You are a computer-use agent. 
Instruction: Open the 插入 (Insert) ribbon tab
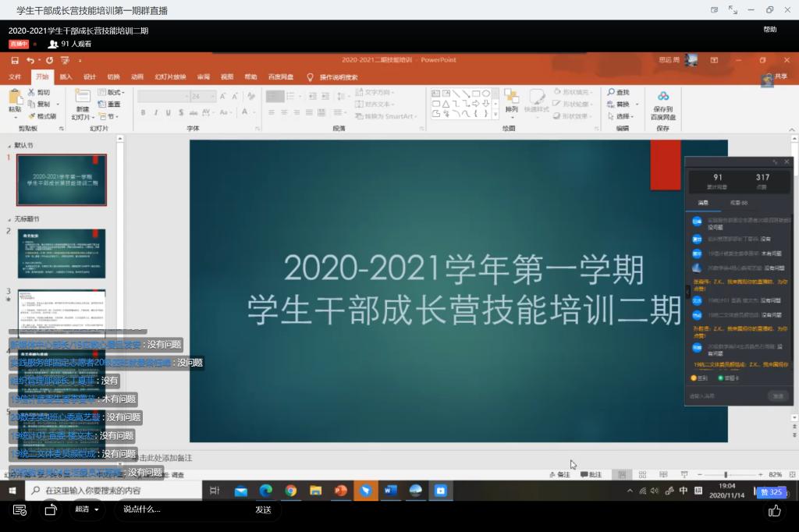coord(66,77)
